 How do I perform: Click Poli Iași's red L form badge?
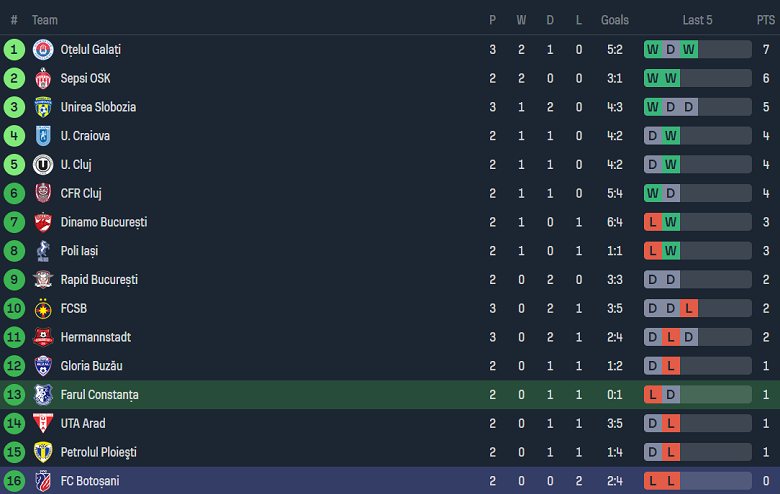pos(653,251)
